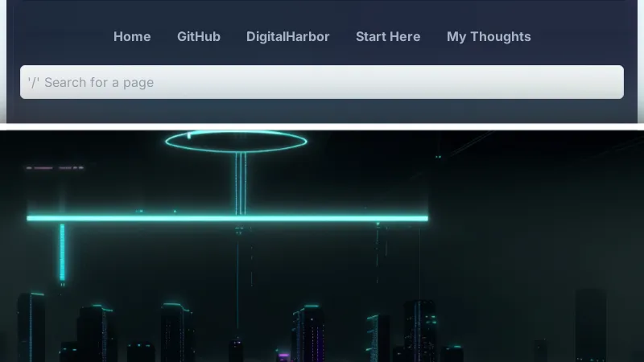Click the glowing neon ring in banner

click(x=236, y=141)
